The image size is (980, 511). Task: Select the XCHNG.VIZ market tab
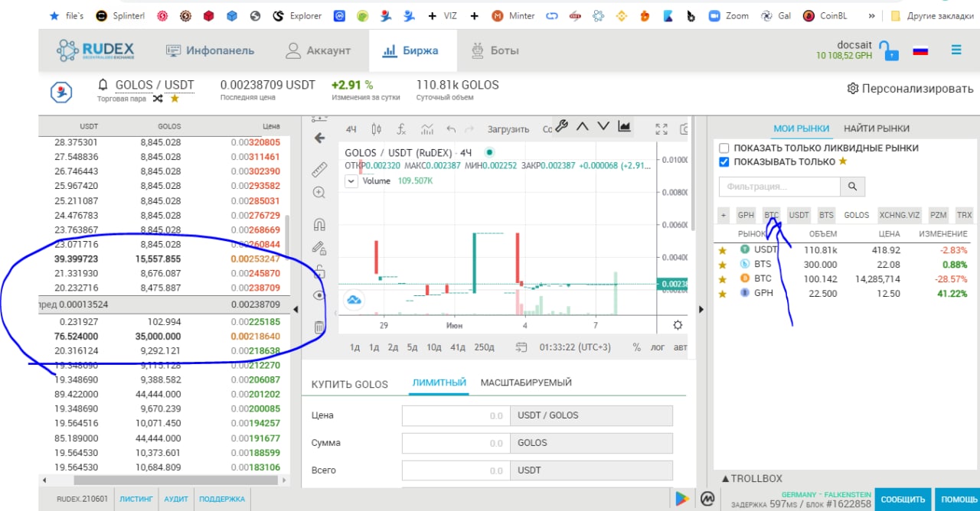tap(900, 216)
